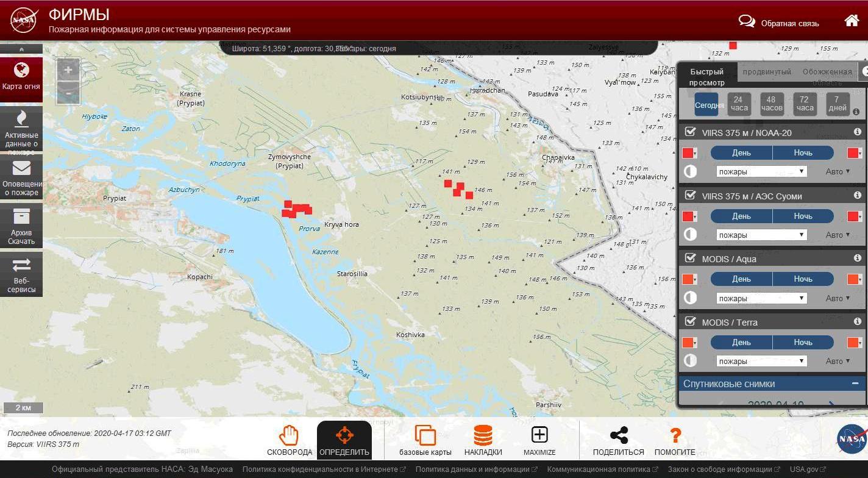Open пожары dropdown under NOAA-20

(760, 171)
